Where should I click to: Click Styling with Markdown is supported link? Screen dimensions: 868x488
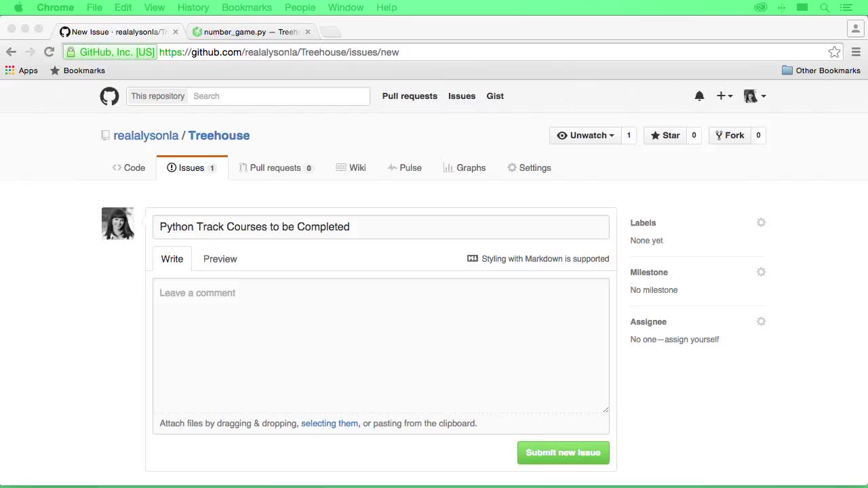tap(545, 259)
